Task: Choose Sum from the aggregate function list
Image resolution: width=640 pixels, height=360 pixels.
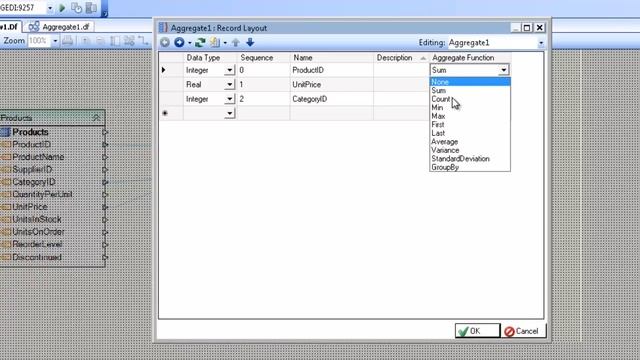Action: point(470,90)
